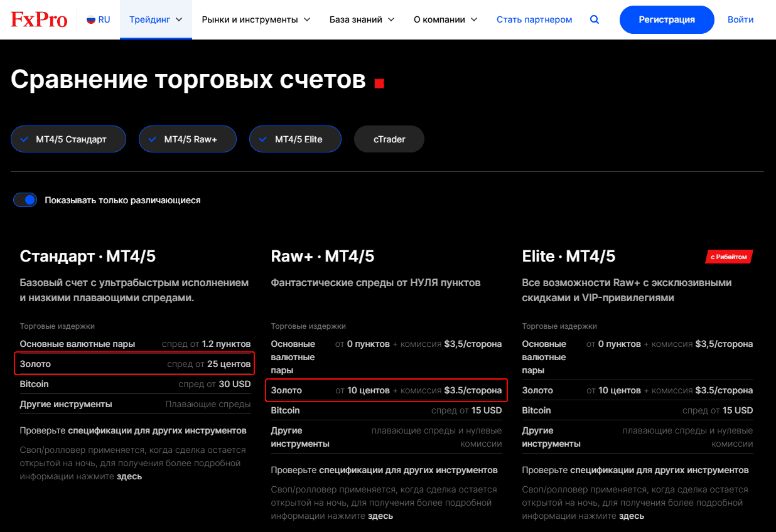Click Торговые издержки label under Стандарт
This screenshot has height=532, width=776.
57,326
